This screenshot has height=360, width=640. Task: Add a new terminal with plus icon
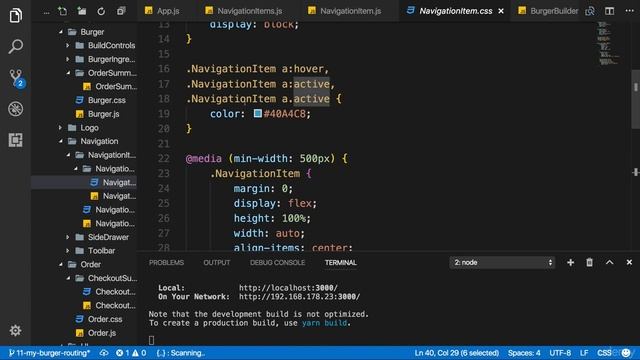pyautogui.click(x=570, y=262)
